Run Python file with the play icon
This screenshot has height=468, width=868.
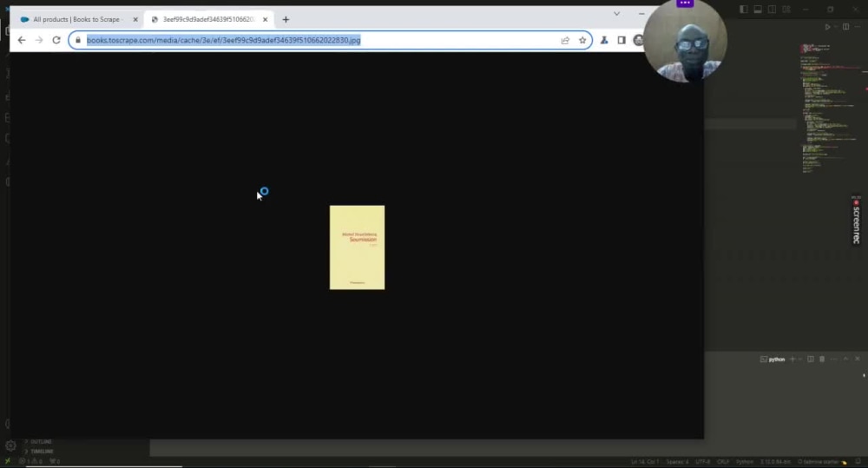[827, 27]
